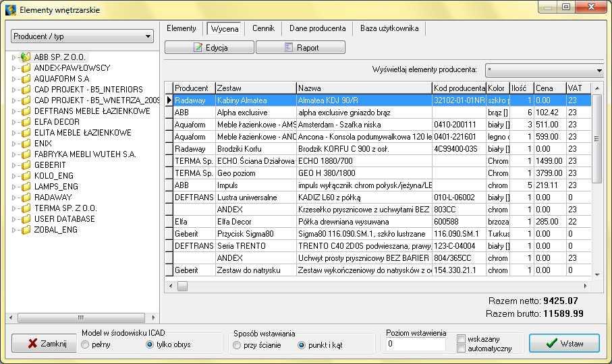Viewport: 612px width, 364px height.
Task: Click the FABRYKA MEBLI WUTEH folder icon
Action: tap(26, 154)
